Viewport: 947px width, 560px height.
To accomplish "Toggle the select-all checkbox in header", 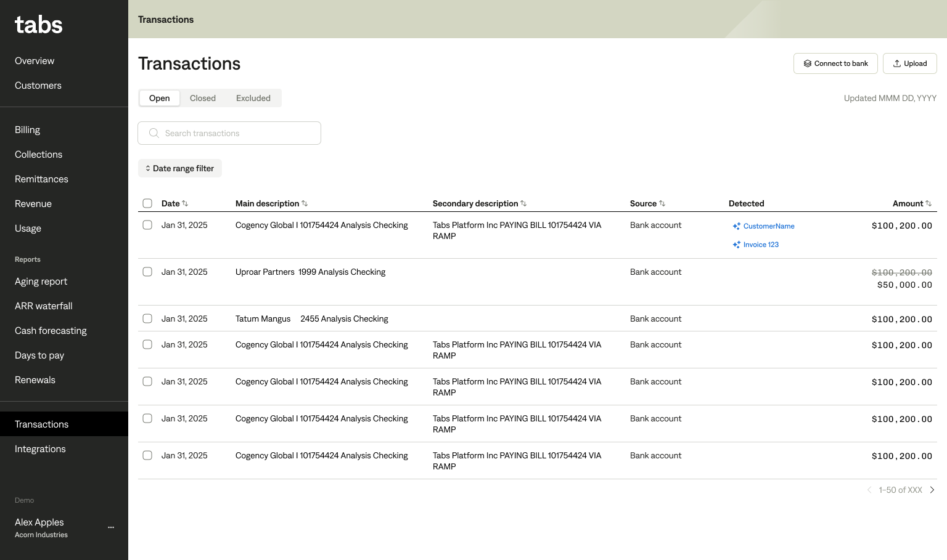I will pos(147,203).
